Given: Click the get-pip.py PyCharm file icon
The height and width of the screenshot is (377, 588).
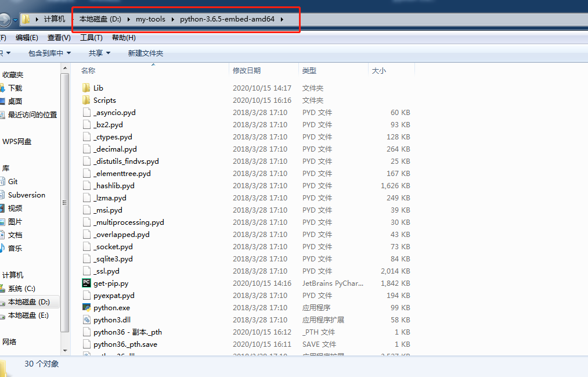Looking at the screenshot, I should point(86,283).
